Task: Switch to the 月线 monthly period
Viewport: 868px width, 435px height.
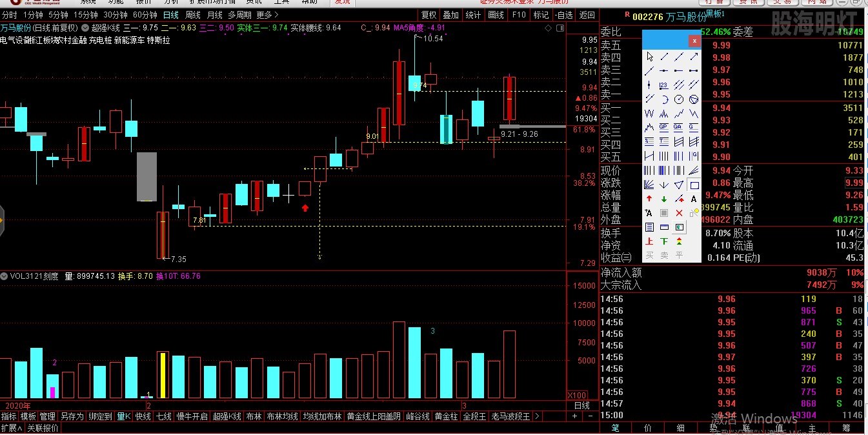Action: click(x=214, y=15)
